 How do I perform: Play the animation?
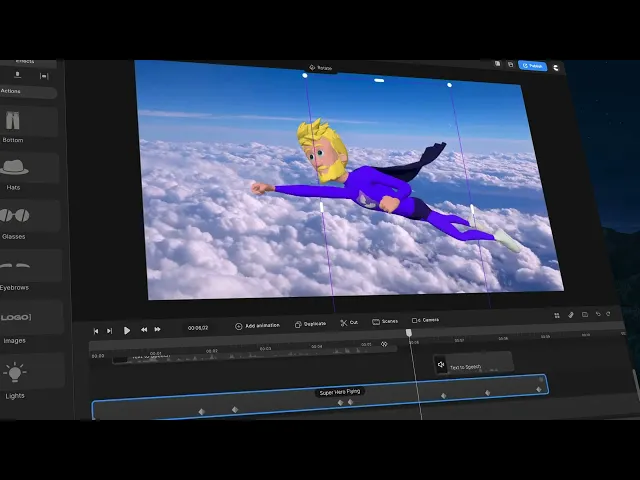coord(127,330)
